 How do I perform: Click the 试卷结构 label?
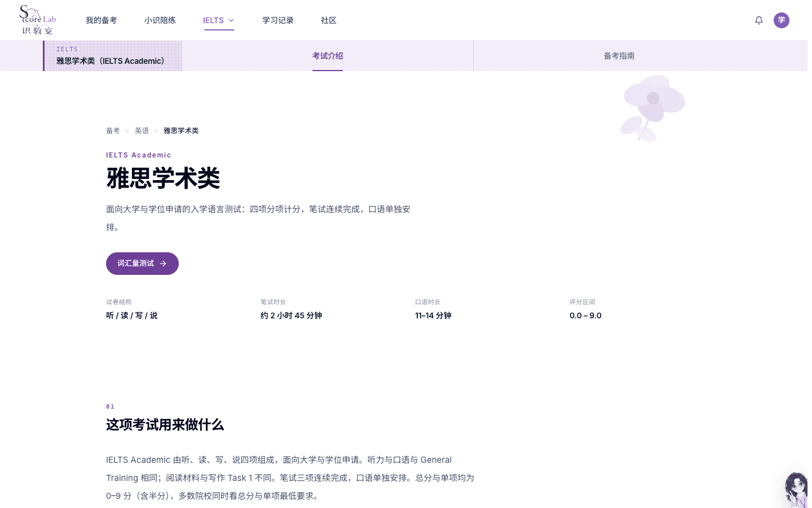point(118,302)
